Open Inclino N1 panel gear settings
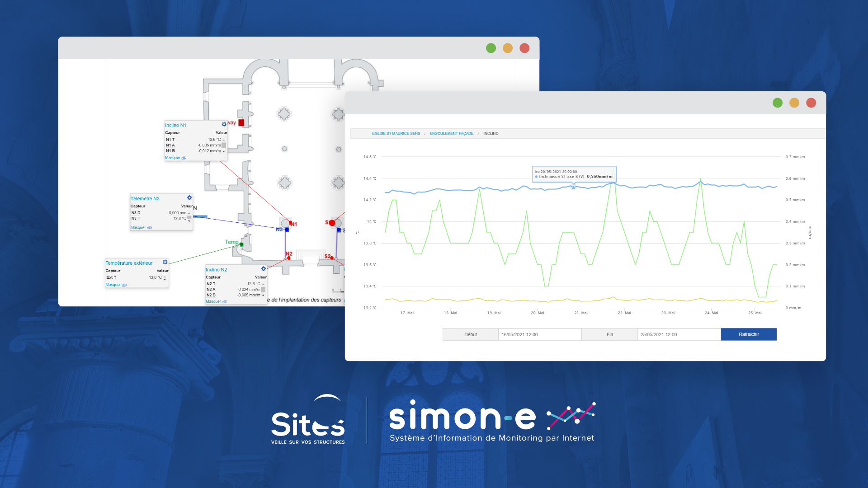The height and width of the screenshot is (488, 868). coord(224,124)
